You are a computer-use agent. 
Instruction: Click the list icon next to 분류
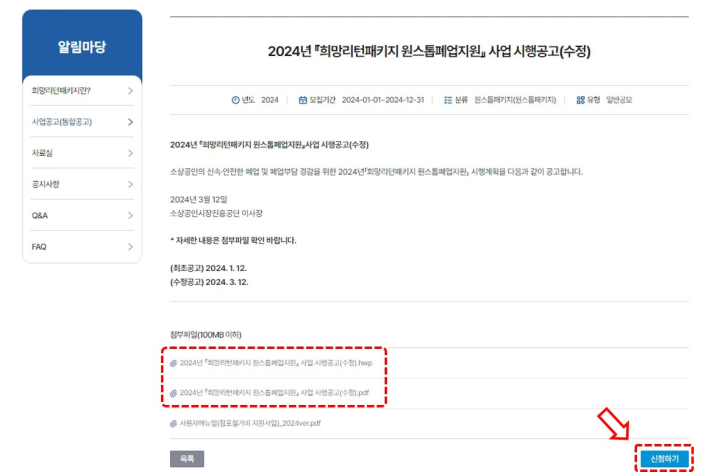[x=448, y=100]
